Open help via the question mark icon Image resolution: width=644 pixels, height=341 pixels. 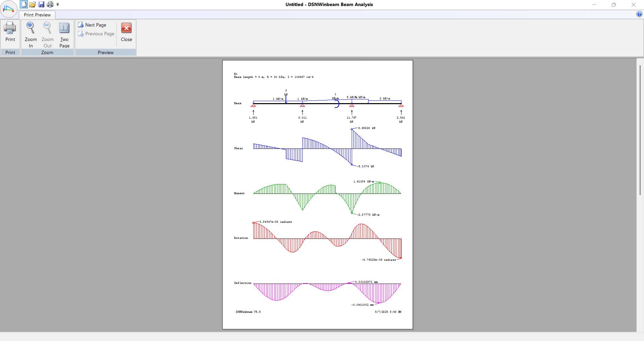(x=639, y=14)
